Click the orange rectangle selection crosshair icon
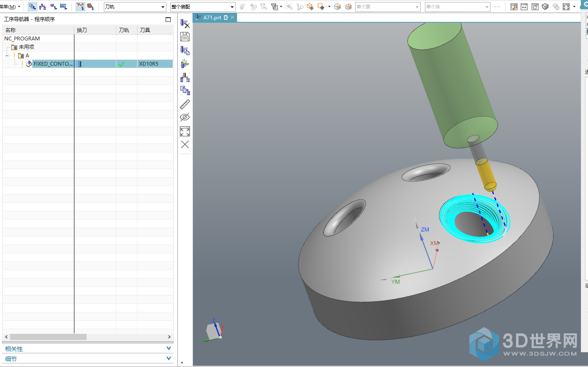 (x=321, y=7)
